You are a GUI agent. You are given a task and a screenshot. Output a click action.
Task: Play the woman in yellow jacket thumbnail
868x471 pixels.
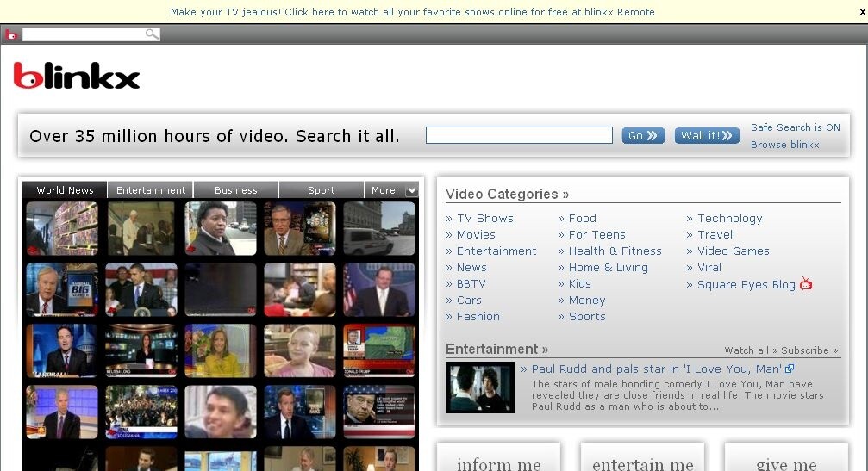point(221,351)
